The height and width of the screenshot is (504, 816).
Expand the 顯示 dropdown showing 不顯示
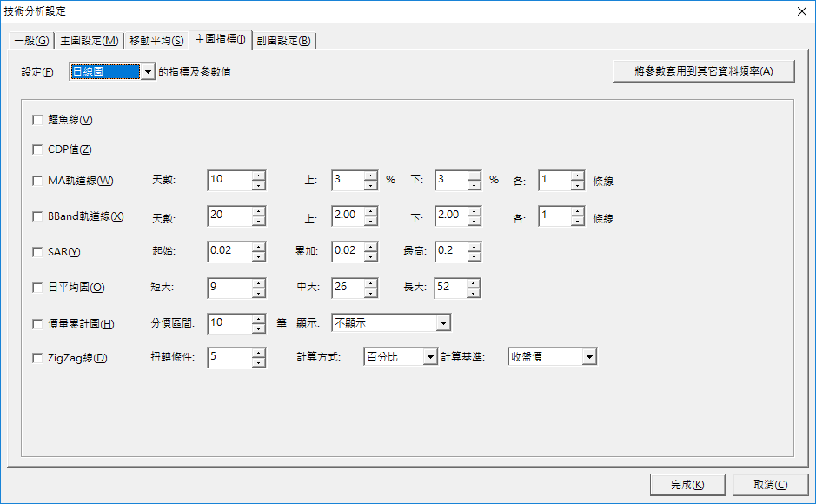click(x=443, y=323)
